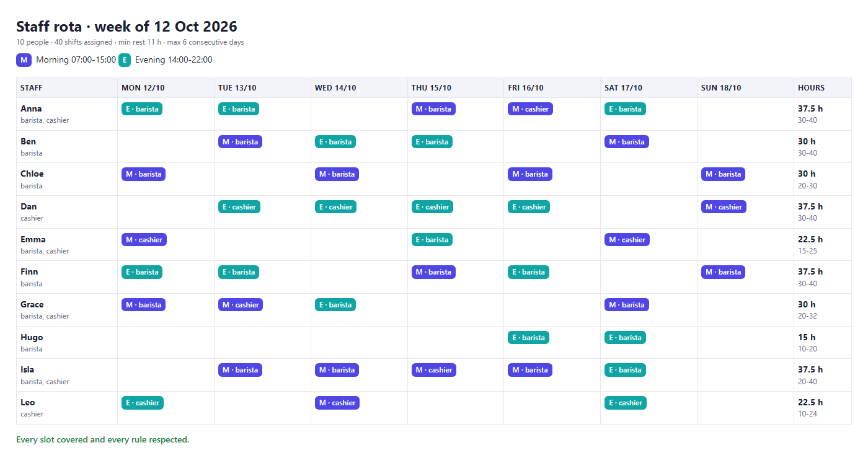
Task: Select Emma's Monday morning cashier shift
Action: coord(144,240)
